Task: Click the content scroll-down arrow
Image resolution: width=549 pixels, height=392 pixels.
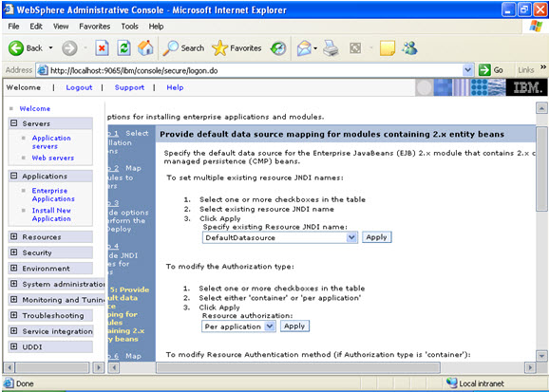Action: (x=541, y=356)
